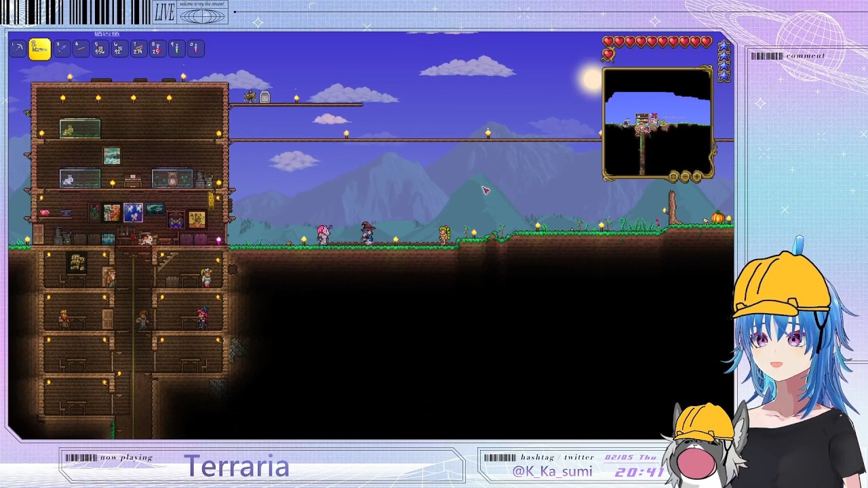Click the piano on the second floor
The height and width of the screenshot is (488, 868).
133,182
